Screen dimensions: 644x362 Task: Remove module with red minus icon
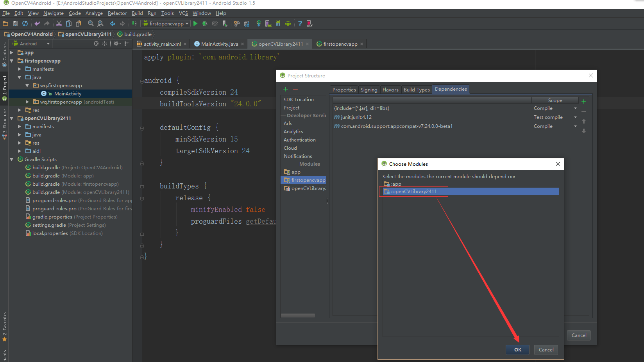pos(295,89)
